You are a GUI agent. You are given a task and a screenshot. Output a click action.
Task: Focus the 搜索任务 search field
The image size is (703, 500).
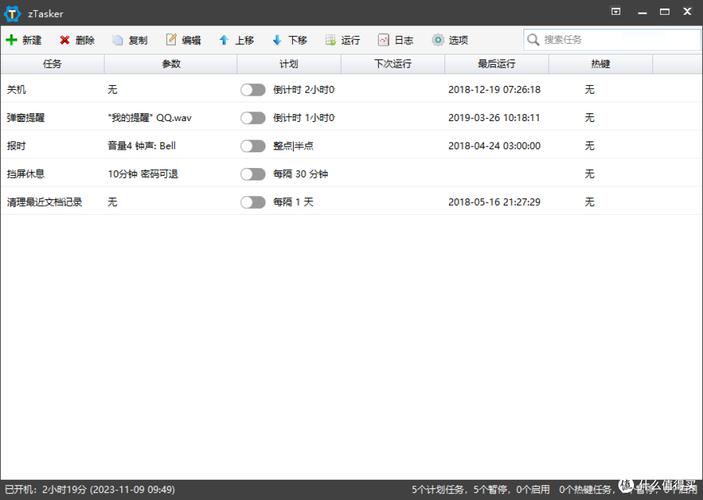pyautogui.click(x=612, y=39)
